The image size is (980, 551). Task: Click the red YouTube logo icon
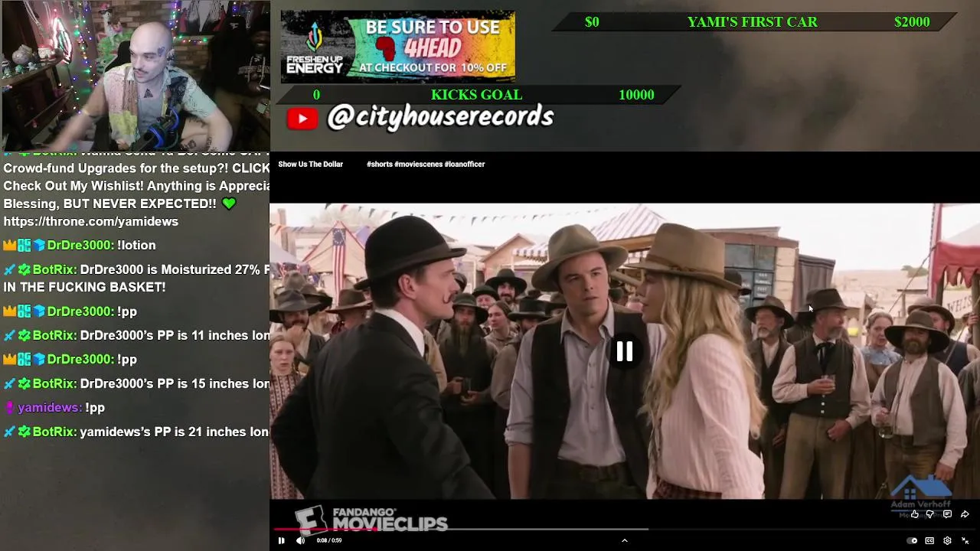click(302, 119)
